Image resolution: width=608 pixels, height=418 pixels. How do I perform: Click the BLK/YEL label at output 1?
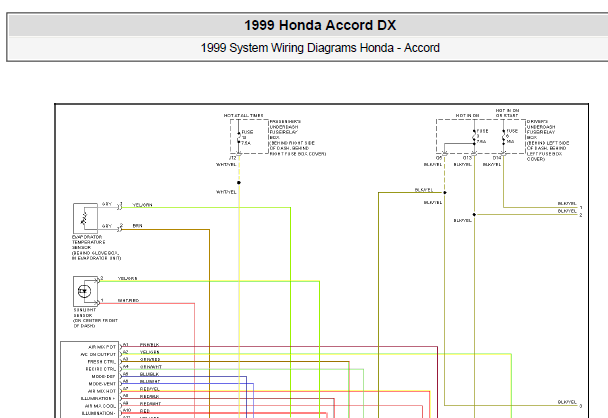[567, 204]
